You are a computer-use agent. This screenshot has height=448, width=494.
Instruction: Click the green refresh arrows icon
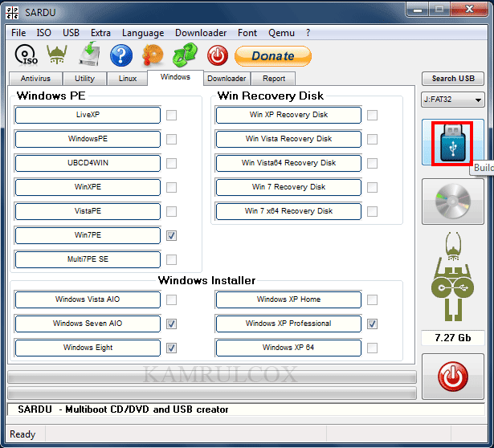(186, 55)
